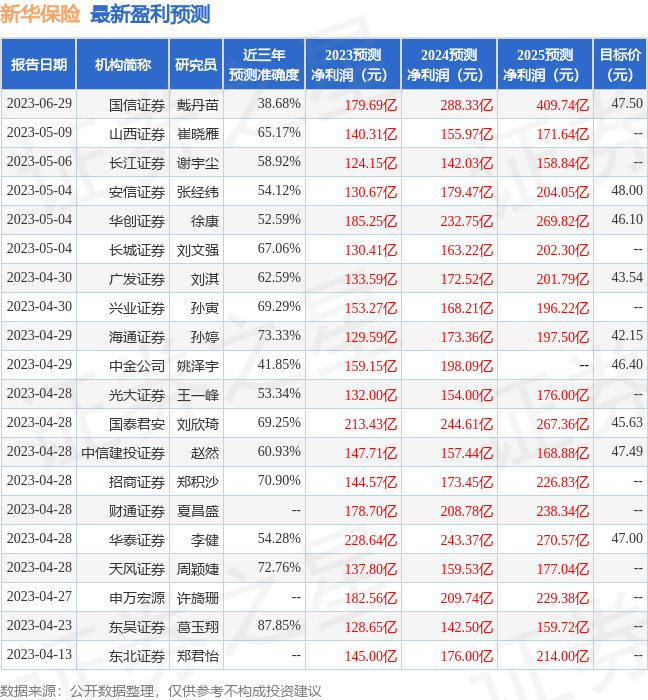Click the date 2023-06-29 cell
Viewport: 648px width, 700px height.
coord(39,104)
